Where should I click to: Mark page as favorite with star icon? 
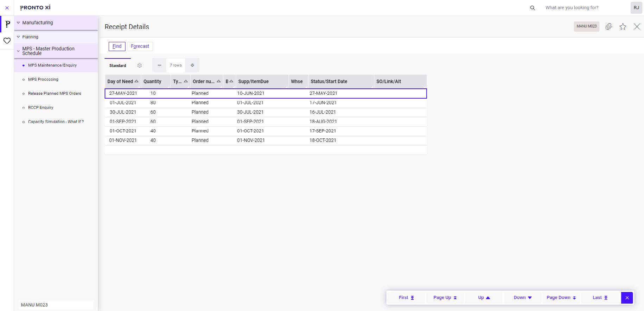tap(623, 26)
